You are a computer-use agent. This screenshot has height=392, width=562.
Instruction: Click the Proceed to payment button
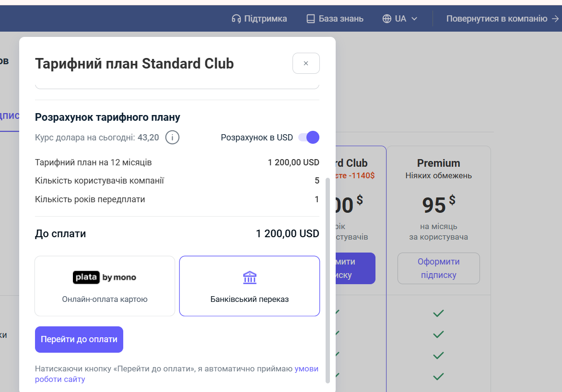79,339
